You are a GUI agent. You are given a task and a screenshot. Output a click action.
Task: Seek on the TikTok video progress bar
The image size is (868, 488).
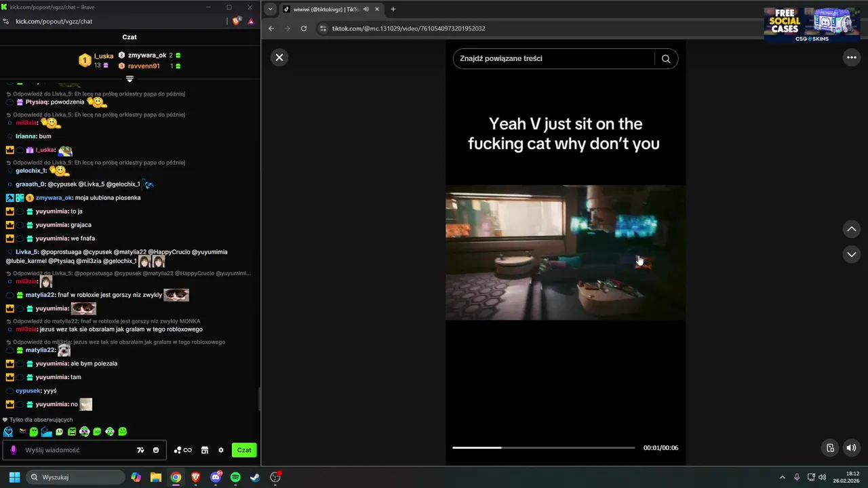pos(544,447)
